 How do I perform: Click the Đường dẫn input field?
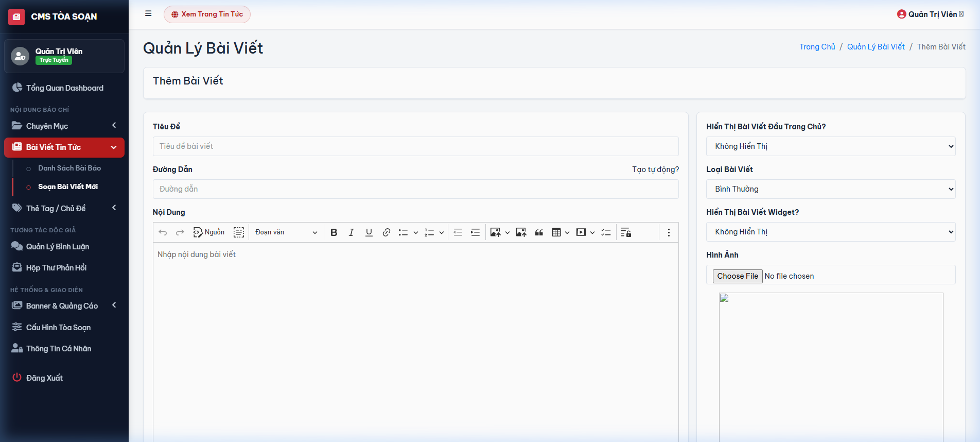[x=416, y=189]
